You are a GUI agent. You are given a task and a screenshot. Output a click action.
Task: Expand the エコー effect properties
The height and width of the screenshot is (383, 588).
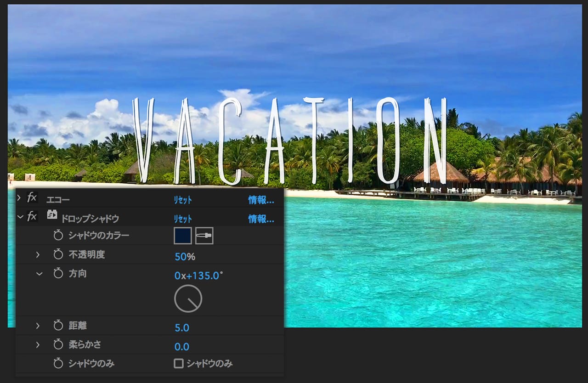(x=19, y=198)
